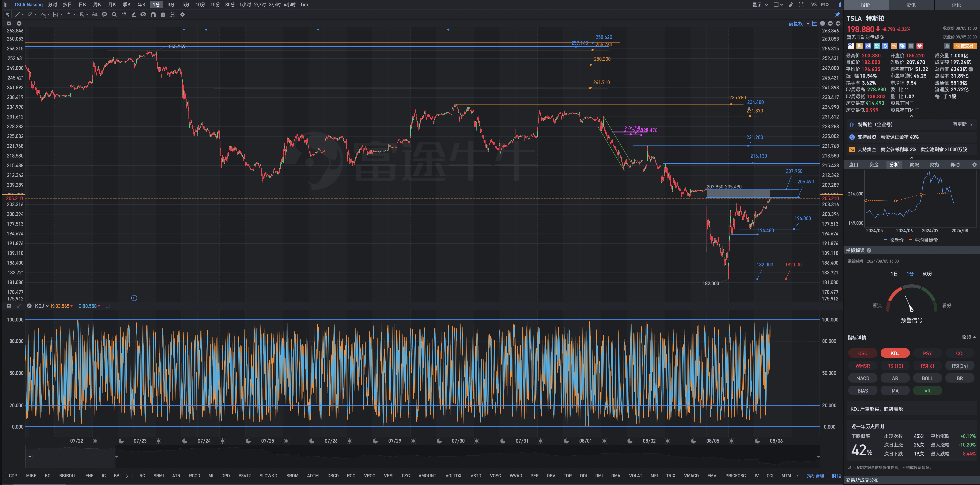This screenshot has height=485, width=980.
Task: Close the KDJ indicator panel
Action: pos(29,306)
